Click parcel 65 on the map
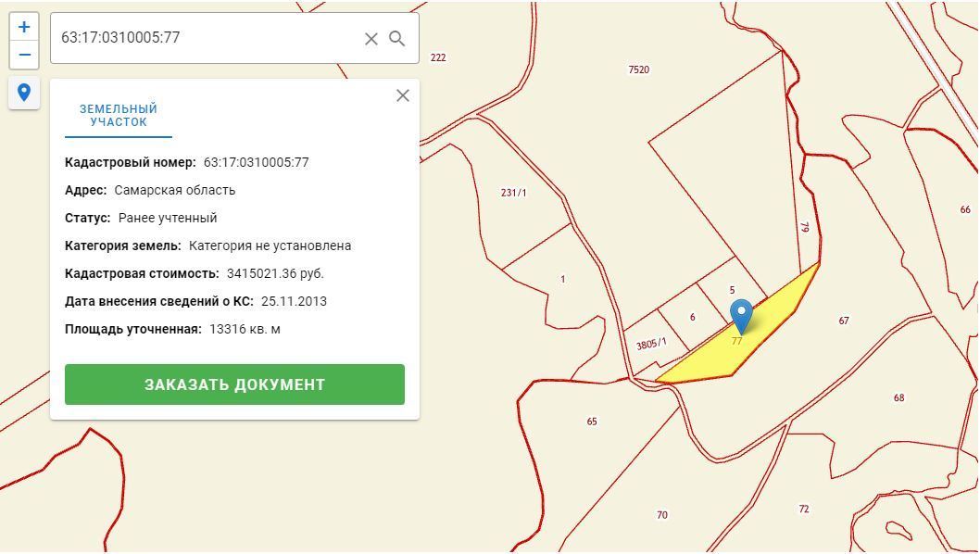The width and height of the screenshot is (980, 554). 592,422
